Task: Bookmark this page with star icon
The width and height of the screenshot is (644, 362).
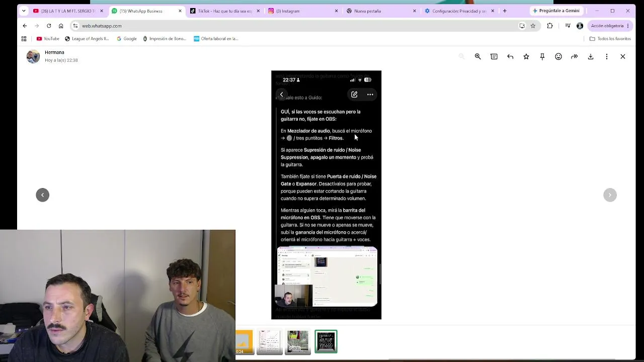Action: (533, 26)
